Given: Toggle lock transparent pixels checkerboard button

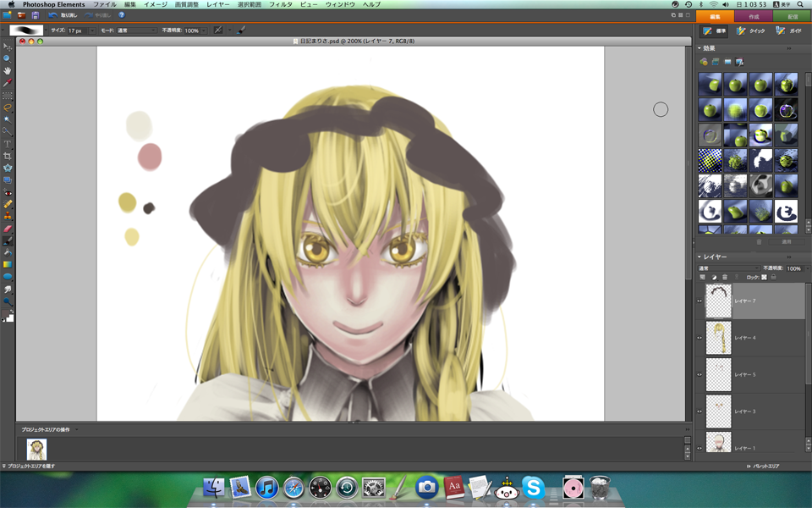Looking at the screenshot, I should click(764, 278).
